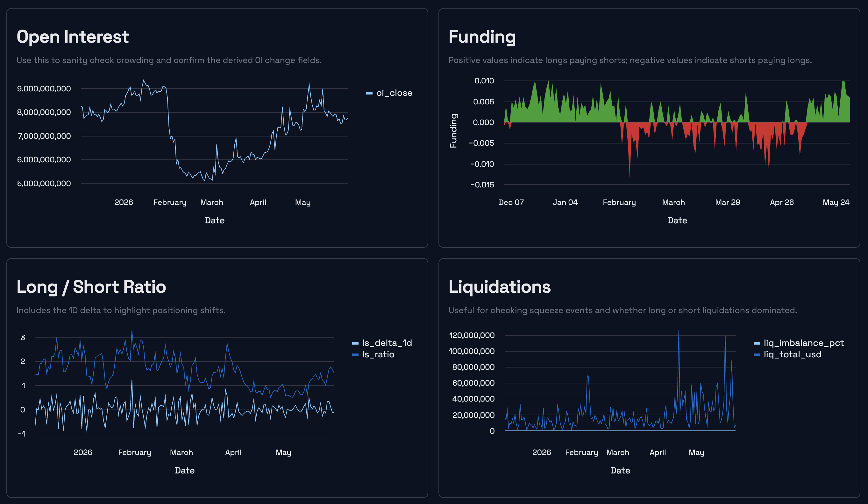
Task: Click the Apr 26 date label
Action: tap(782, 202)
